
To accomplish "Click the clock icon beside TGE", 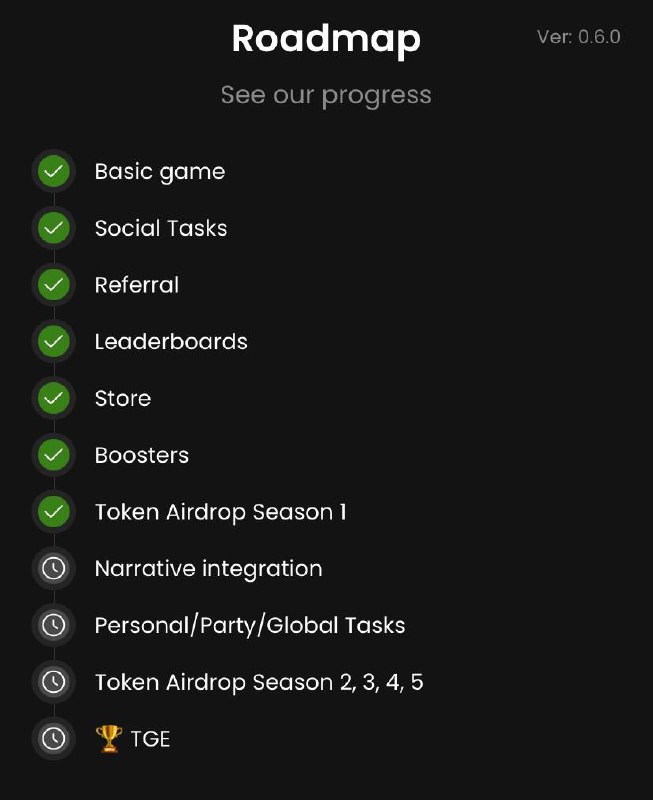I will click(54, 738).
